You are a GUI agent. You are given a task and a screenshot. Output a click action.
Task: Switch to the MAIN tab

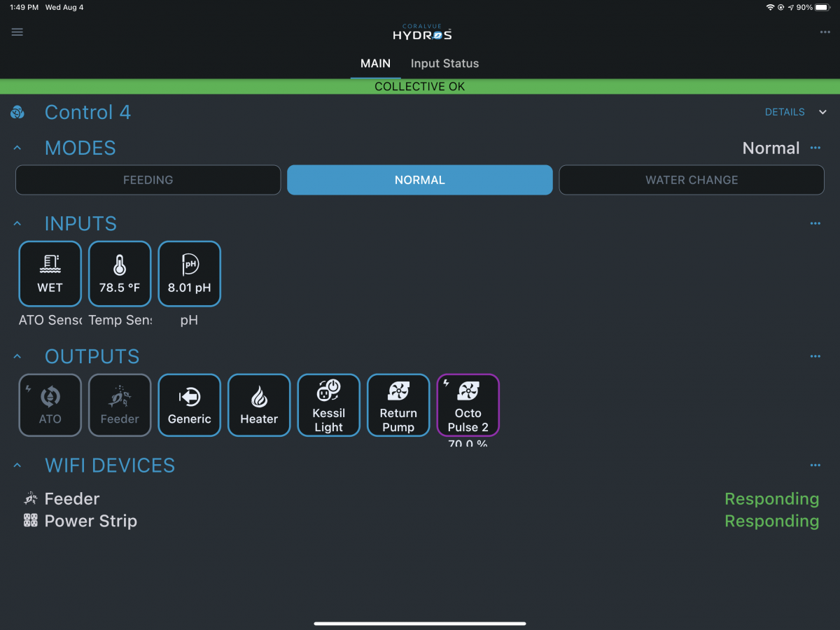(375, 63)
